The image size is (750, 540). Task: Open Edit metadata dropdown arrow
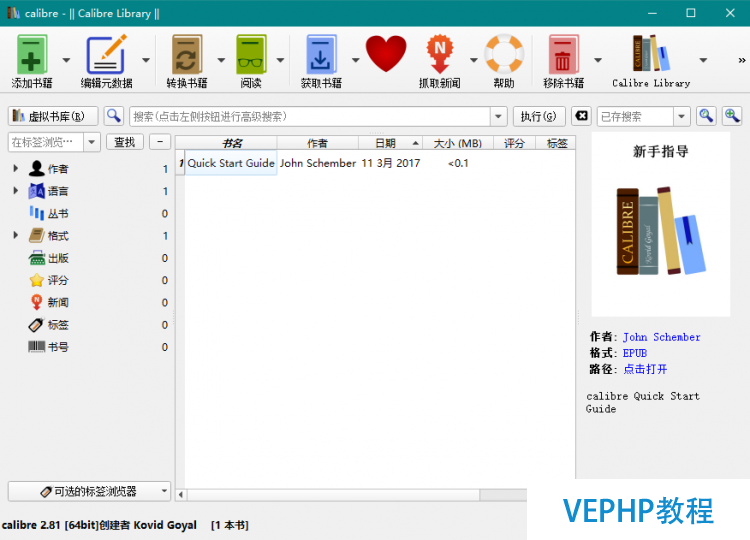146,60
